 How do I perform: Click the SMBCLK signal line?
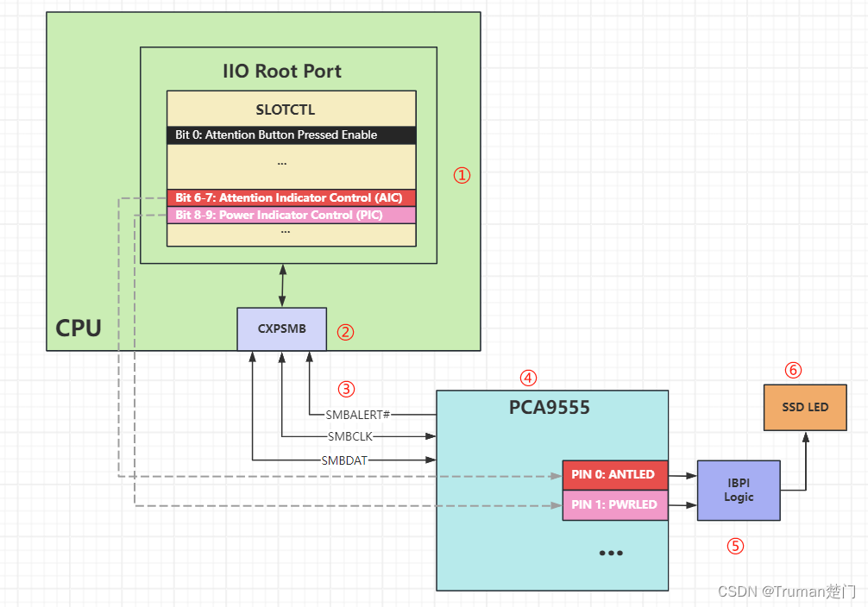pos(349,436)
